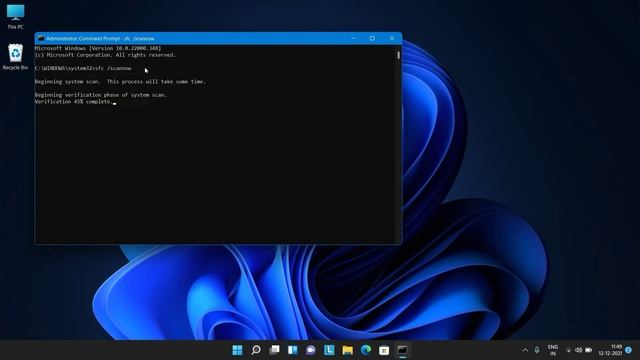This screenshot has width=640, height=360.
Task: Open the blue L app in taskbar
Action: tap(329, 350)
